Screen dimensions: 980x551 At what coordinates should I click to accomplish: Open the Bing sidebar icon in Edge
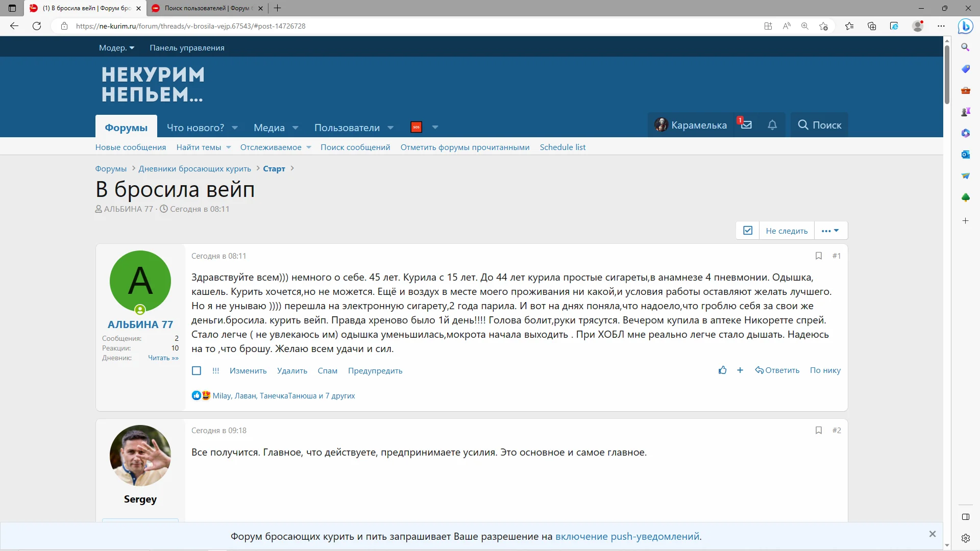point(965,26)
